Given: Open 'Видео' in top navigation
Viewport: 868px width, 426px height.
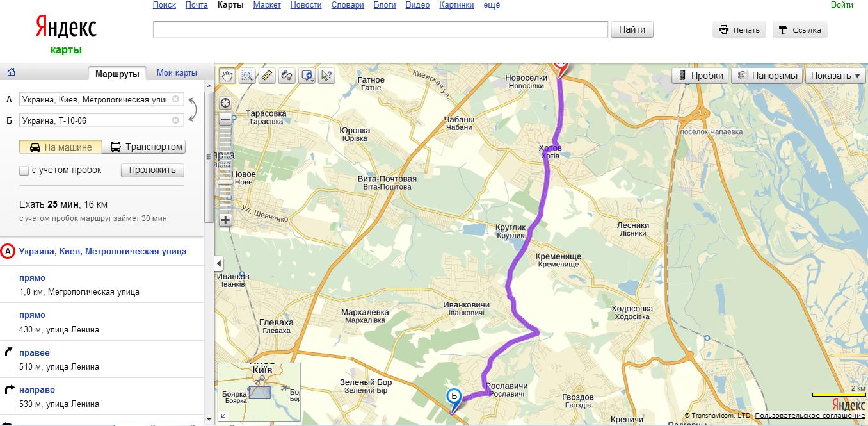Looking at the screenshot, I should [x=417, y=5].
